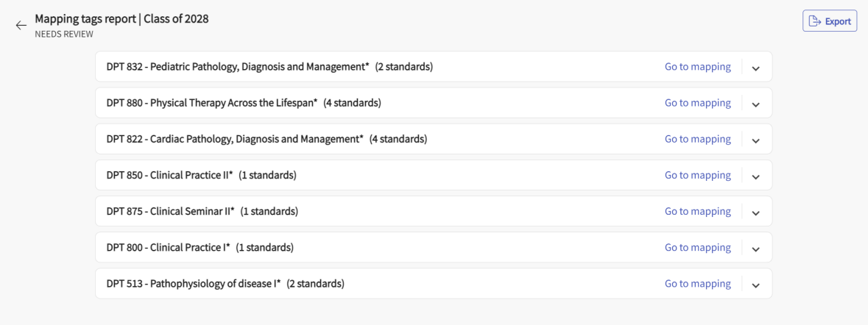The height and width of the screenshot is (325, 868).
Task: Go to mapping for DPT 832
Action: click(697, 67)
